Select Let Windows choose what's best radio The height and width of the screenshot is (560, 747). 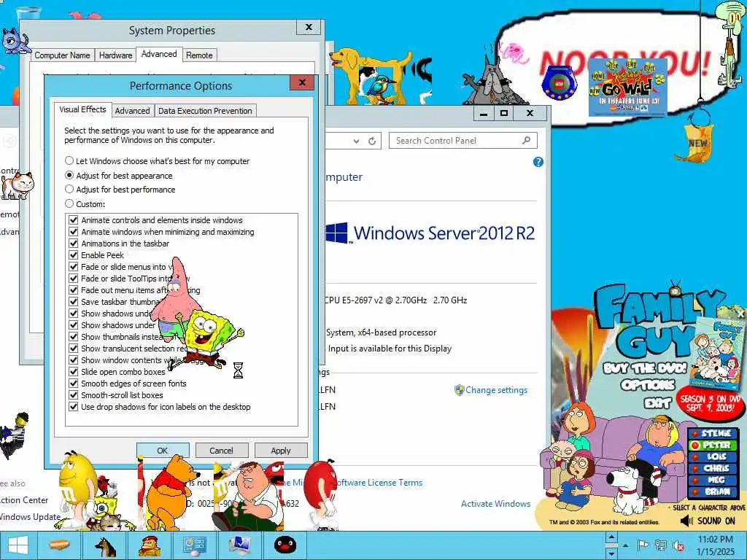(x=69, y=161)
